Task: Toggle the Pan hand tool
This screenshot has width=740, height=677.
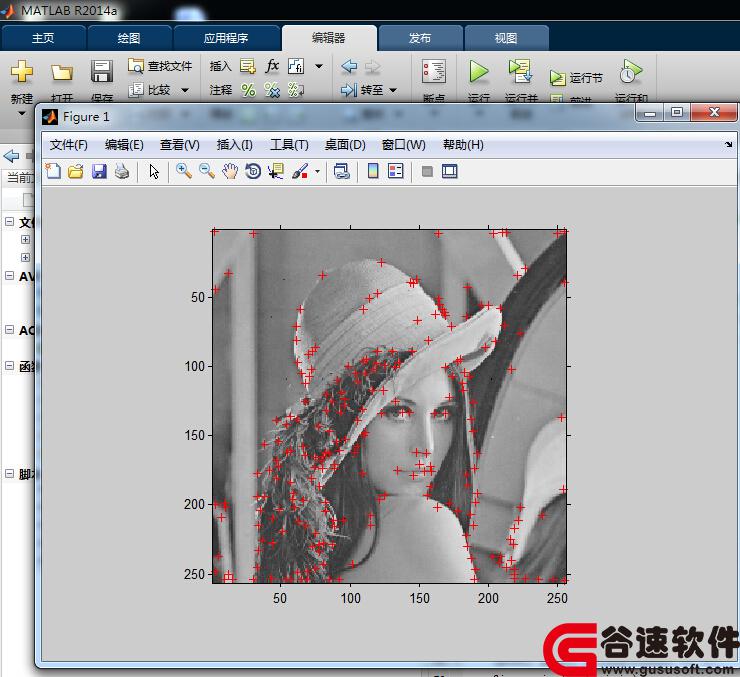Action: pos(230,171)
